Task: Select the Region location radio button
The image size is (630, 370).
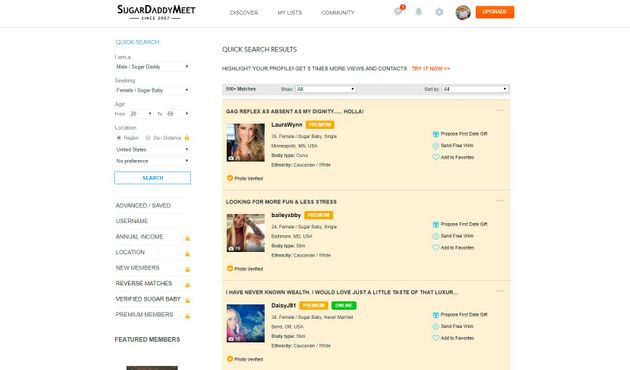Action: click(119, 138)
